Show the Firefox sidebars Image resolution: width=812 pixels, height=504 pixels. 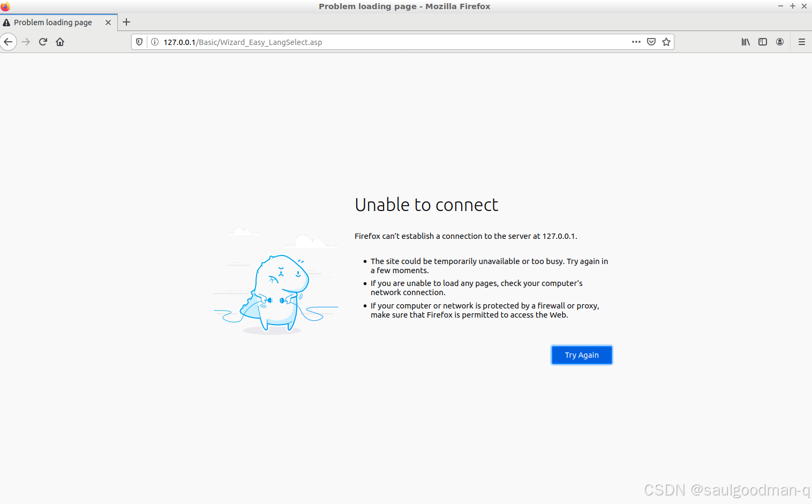pos(763,42)
